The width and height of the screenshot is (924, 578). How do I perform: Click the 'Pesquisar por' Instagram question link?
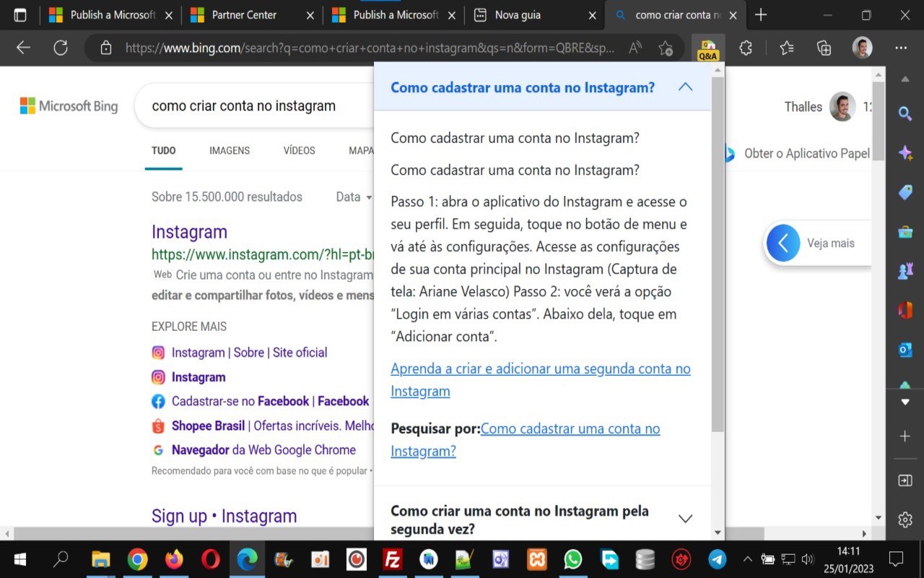coord(526,440)
